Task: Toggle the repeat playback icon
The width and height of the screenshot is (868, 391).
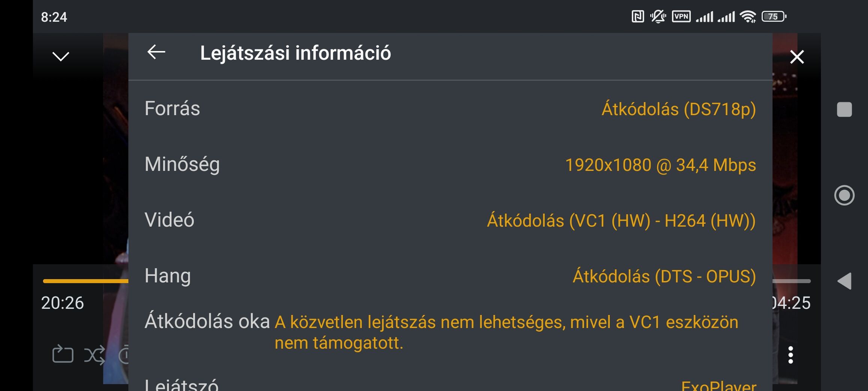Action: click(x=63, y=354)
